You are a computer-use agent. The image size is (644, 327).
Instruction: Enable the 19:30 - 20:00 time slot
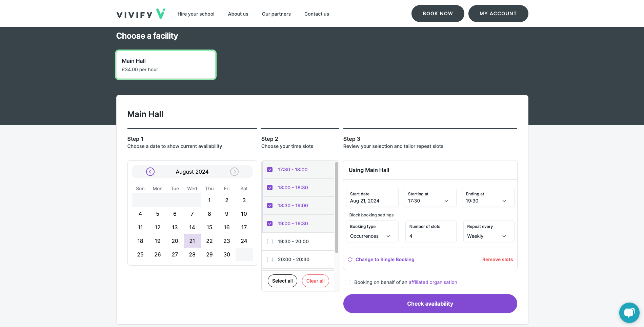click(x=270, y=241)
